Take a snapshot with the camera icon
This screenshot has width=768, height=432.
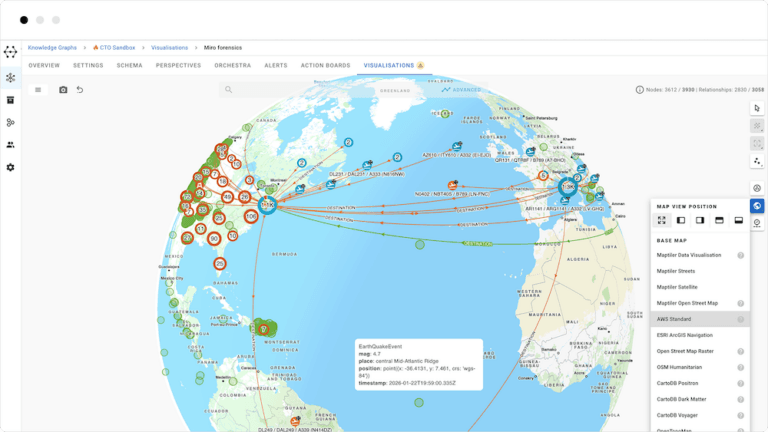(63, 90)
